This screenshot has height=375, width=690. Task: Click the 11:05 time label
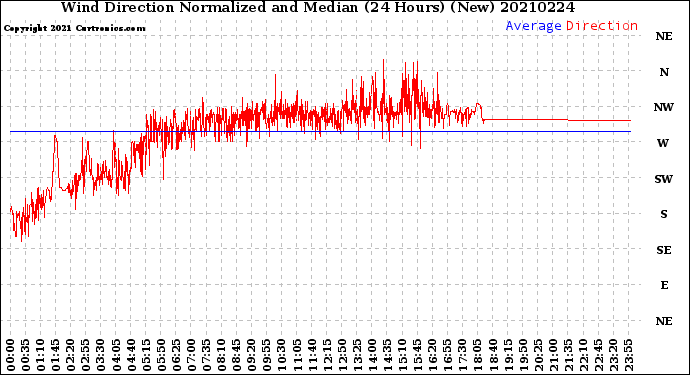click(x=297, y=355)
